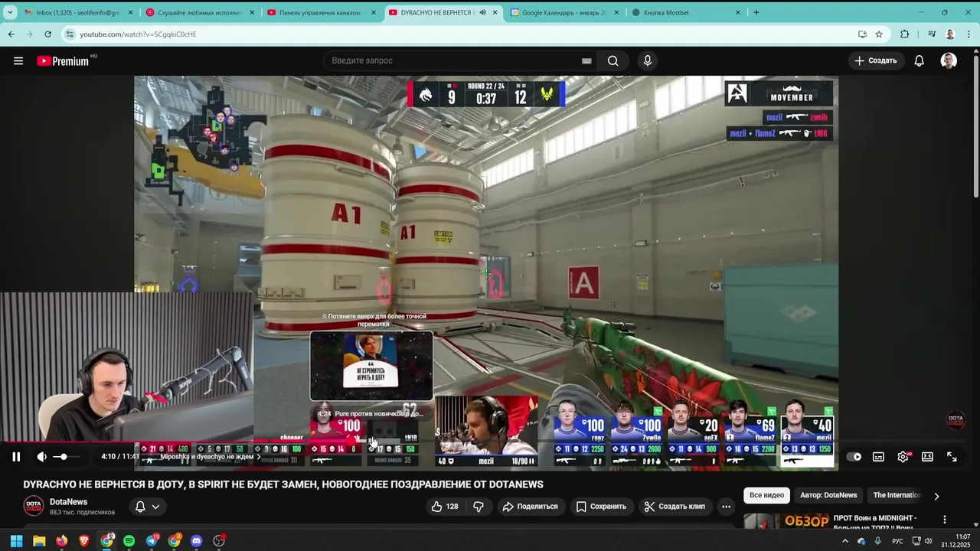Click the address bar URL
Screen dimensions: 980x551
click(x=139, y=34)
